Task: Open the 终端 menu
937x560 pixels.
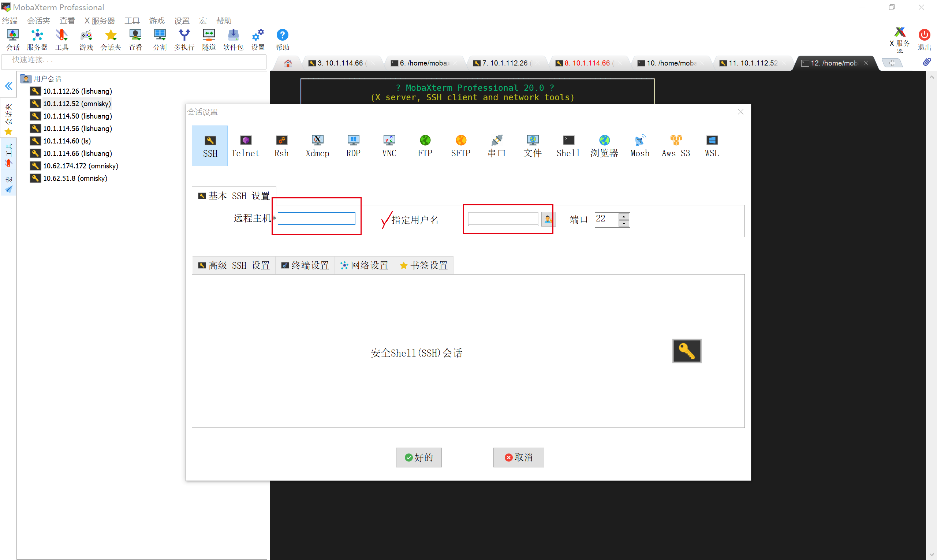Action: [10, 20]
